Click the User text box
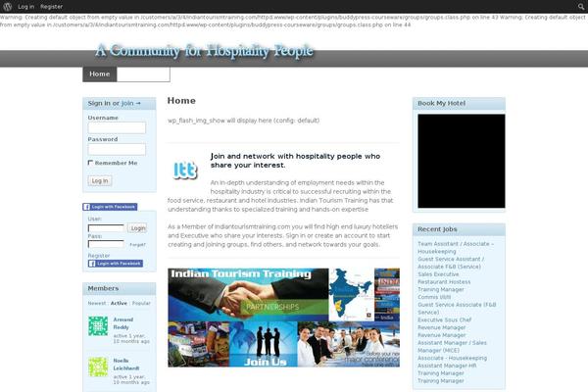Viewport: 588px width, 392px height. pos(106,228)
